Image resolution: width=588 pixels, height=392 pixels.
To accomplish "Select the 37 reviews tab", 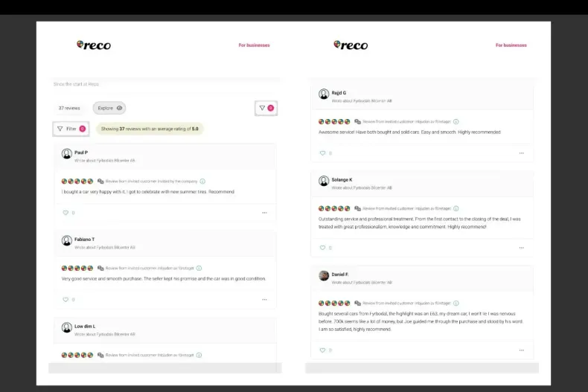I will (x=69, y=108).
